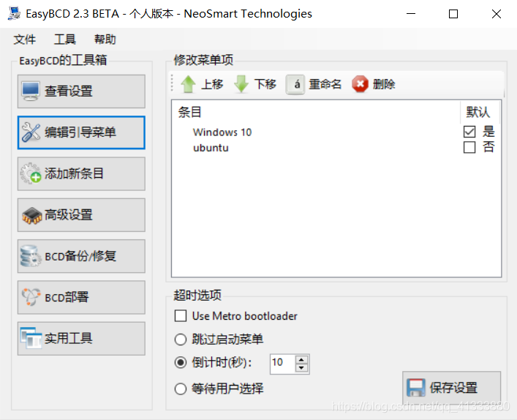Select the Windows 10 entry

(x=222, y=132)
